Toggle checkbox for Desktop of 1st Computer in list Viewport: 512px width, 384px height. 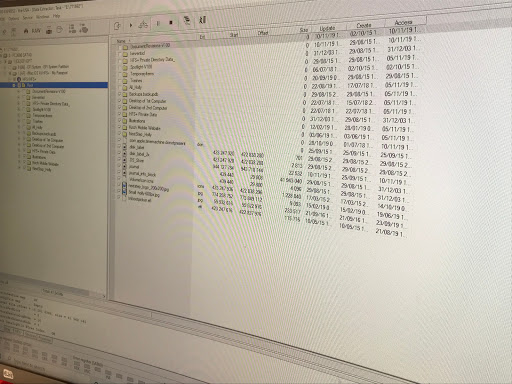click(x=120, y=101)
